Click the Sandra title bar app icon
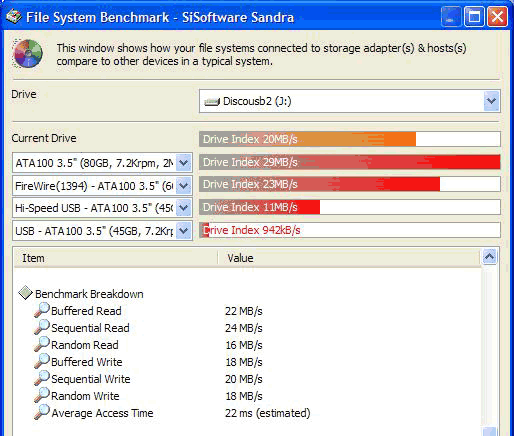 point(14,17)
